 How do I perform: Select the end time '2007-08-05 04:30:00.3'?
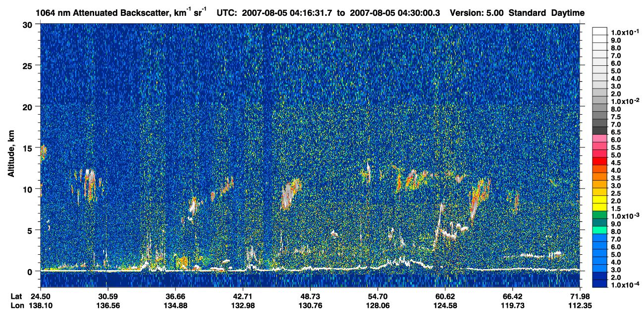(x=395, y=13)
